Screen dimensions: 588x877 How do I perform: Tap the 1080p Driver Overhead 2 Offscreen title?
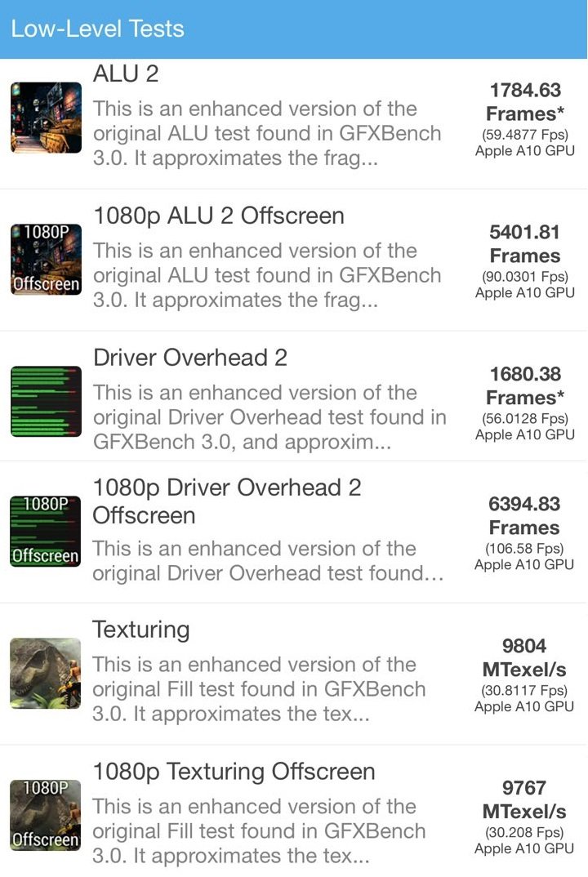[x=226, y=501]
